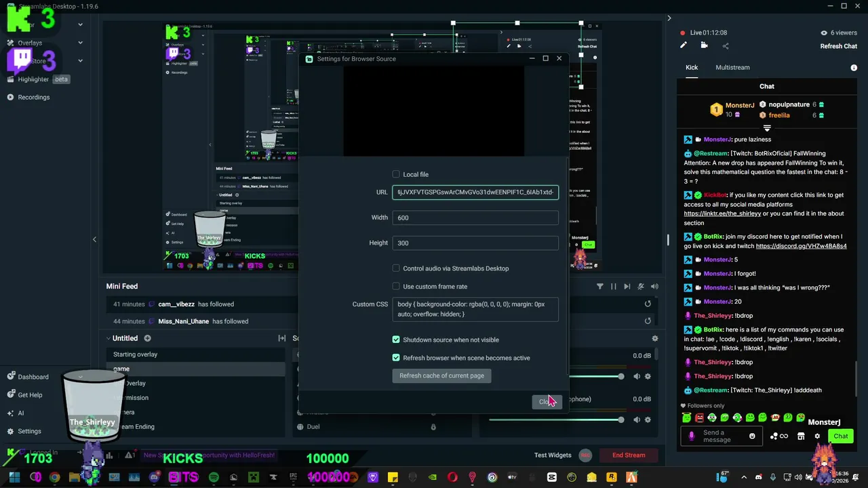Skip to next alert in Mini Feed

(x=627, y=287)
